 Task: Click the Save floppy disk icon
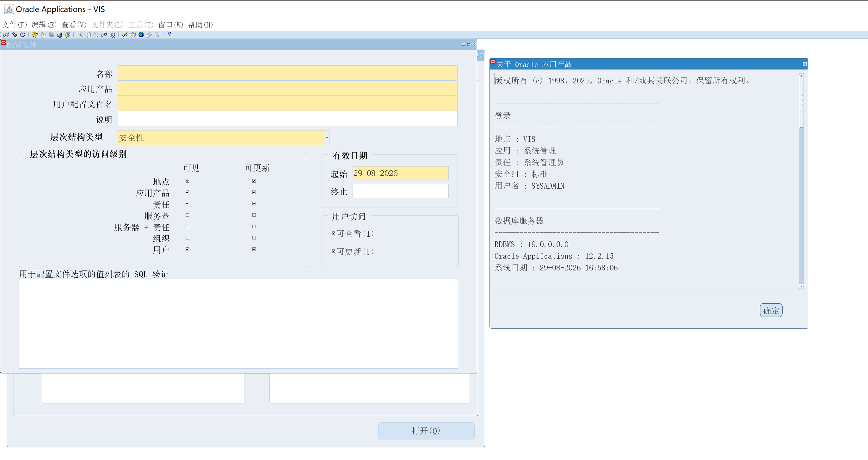(35, 35)
